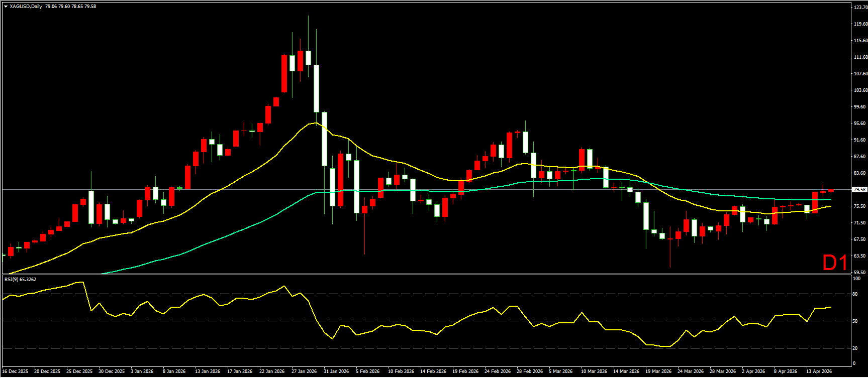Click the highlighted 79.58 current price tag

point(859,190)
